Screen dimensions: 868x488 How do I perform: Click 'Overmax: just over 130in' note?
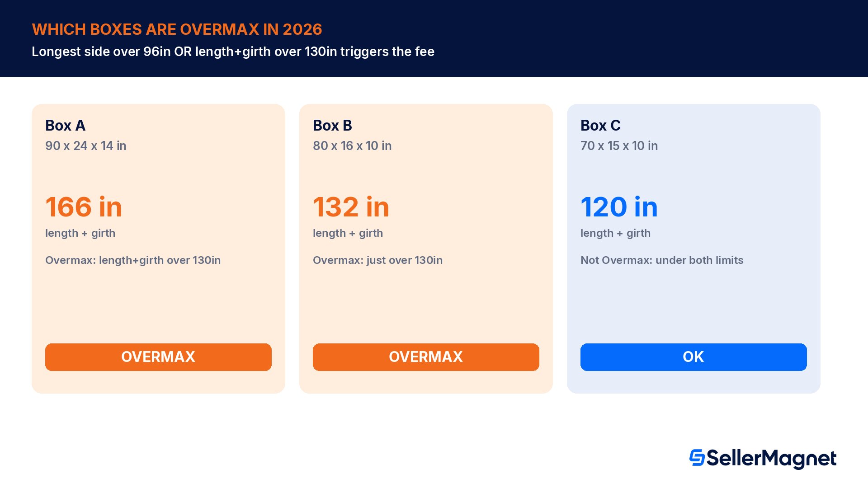(377, 260)
